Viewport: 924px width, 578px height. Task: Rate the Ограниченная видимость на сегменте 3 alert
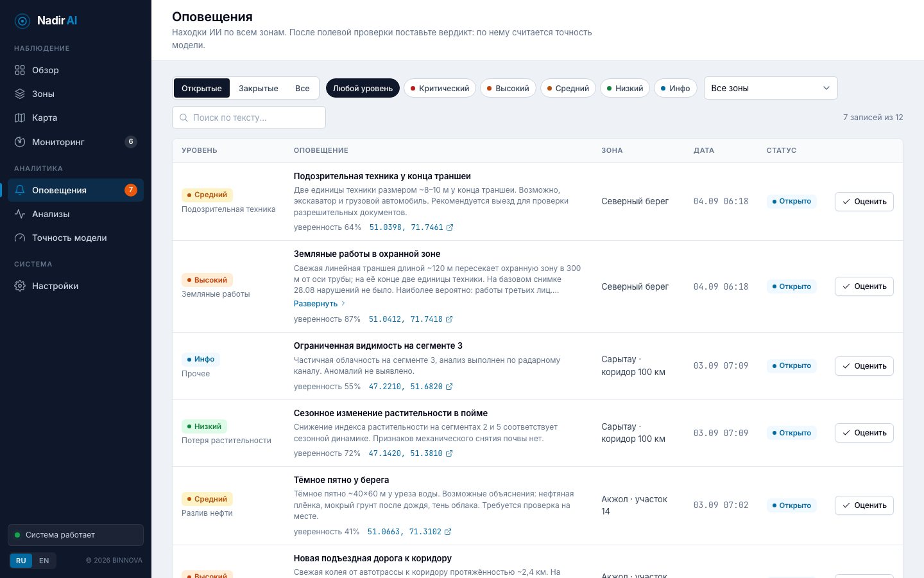click(x=864, y=366)
